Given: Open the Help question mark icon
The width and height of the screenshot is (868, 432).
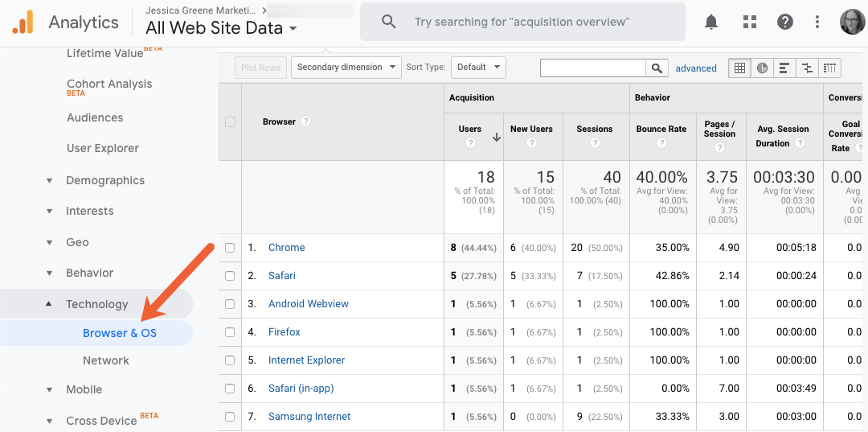Looking at the screenshot, I should click(x=785, y=22).
